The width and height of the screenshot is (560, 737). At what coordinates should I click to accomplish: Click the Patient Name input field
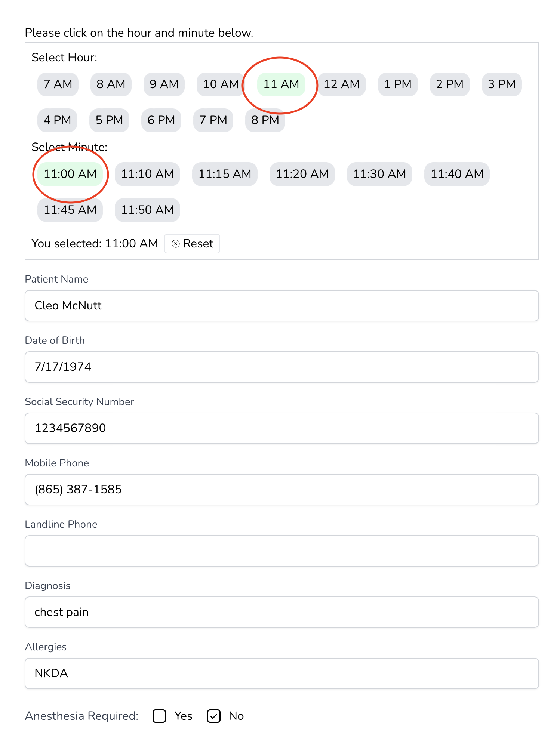281,306
